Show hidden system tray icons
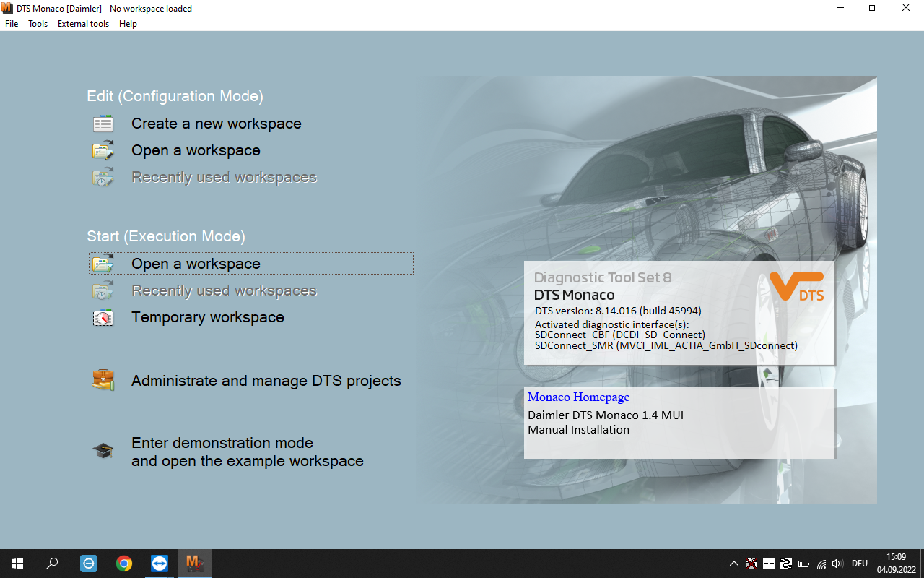Viewport: 924px width, 578px height. coord(734,564)
